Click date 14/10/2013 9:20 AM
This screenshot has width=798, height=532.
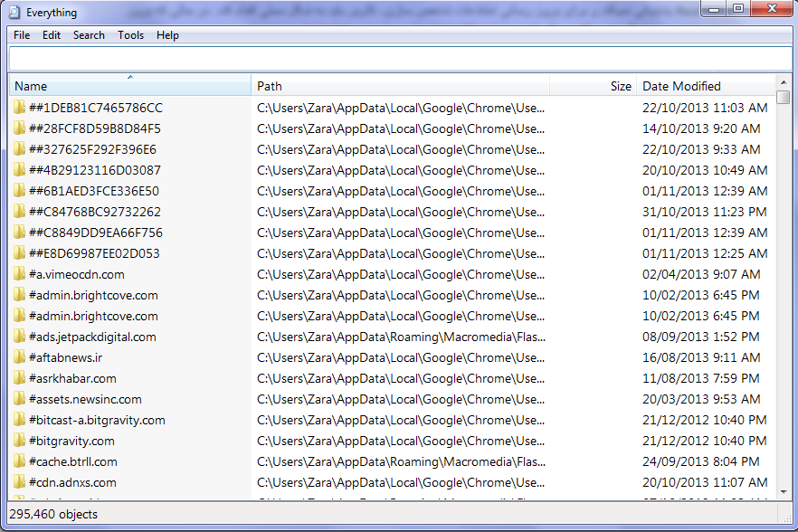tap(701, 128)
